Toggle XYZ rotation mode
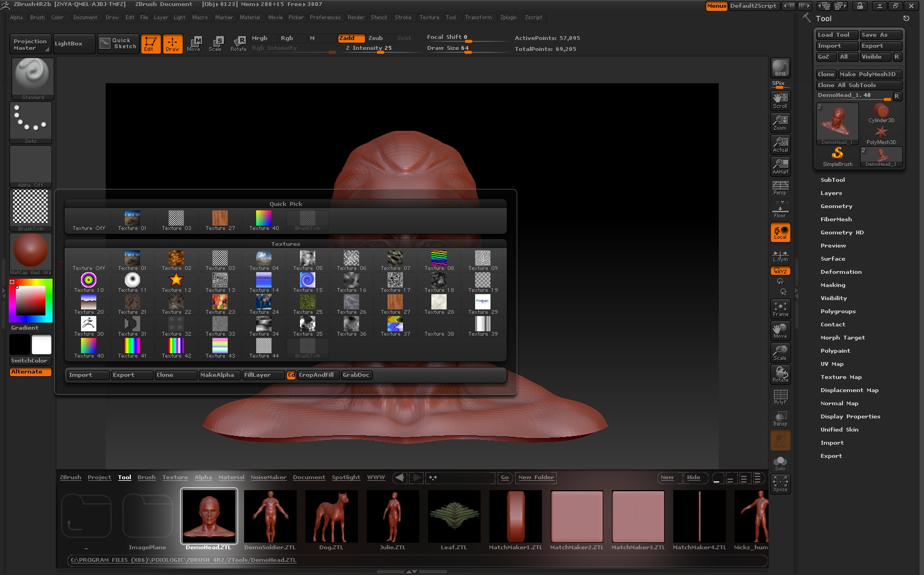The height and width of the screenshot is (575, 924). (x=781, y=271)
